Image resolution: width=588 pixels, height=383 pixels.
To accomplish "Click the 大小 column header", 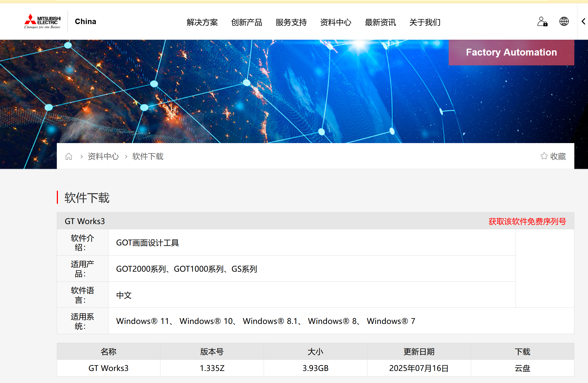I will 315,352.
